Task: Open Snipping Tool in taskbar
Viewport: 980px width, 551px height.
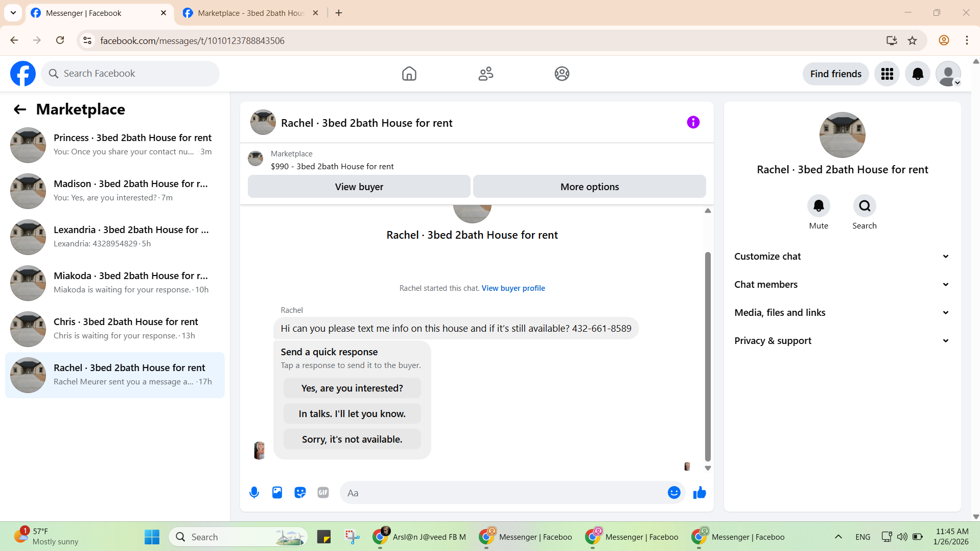Action: point(352,537)
